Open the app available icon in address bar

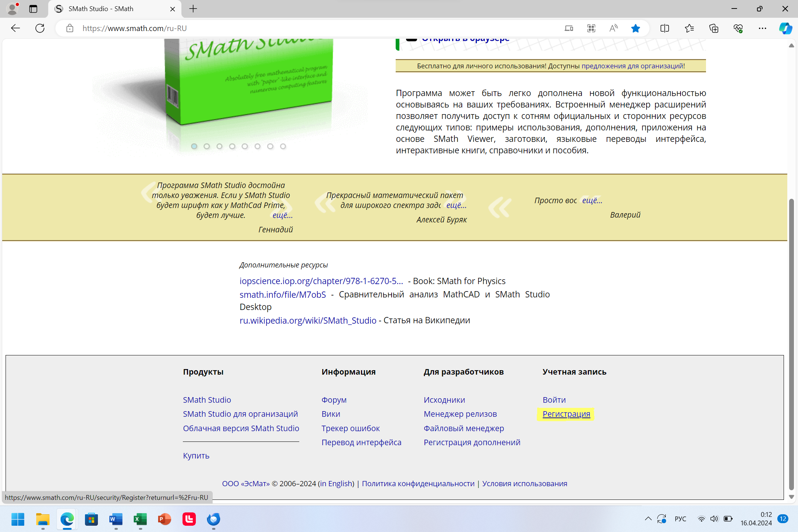[569, 28]
